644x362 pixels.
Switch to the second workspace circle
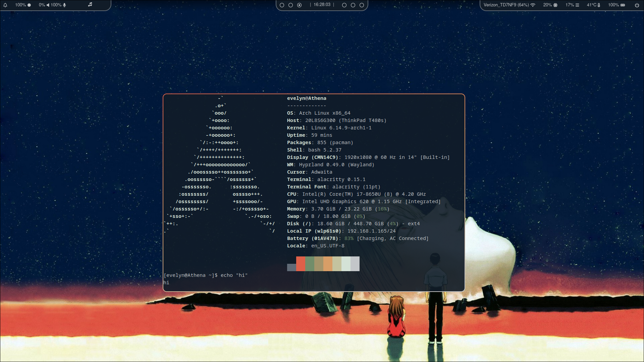point(290,5)
